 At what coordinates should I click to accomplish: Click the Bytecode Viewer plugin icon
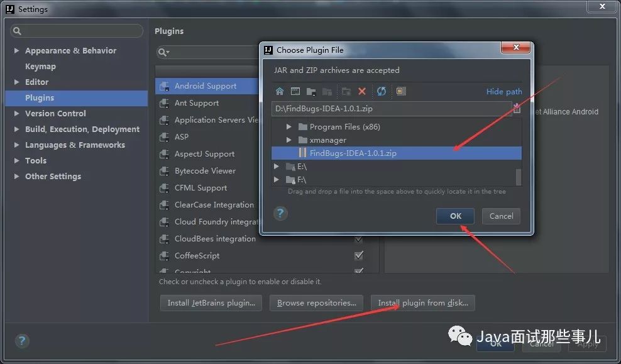pyautogui.click(x=164, y=171)
